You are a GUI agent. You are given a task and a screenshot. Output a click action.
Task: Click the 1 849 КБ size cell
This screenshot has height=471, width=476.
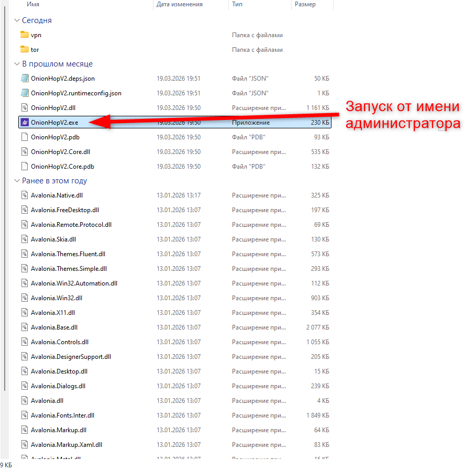click(317, 415)
